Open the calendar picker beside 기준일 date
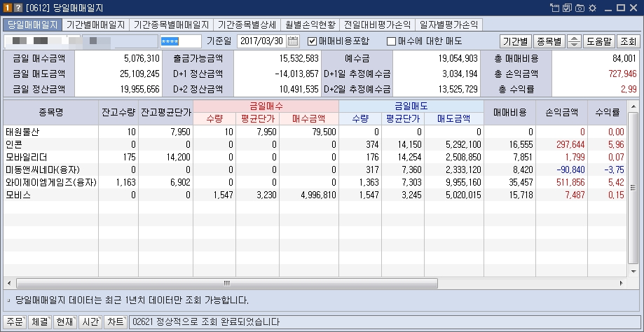Screen dimensions: 644x332 293,41
